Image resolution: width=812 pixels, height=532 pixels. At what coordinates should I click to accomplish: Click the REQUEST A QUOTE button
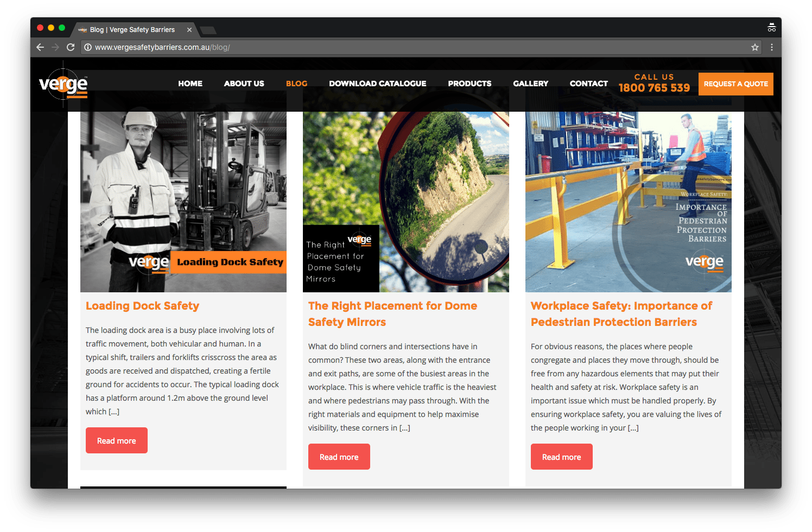point(736,84)
